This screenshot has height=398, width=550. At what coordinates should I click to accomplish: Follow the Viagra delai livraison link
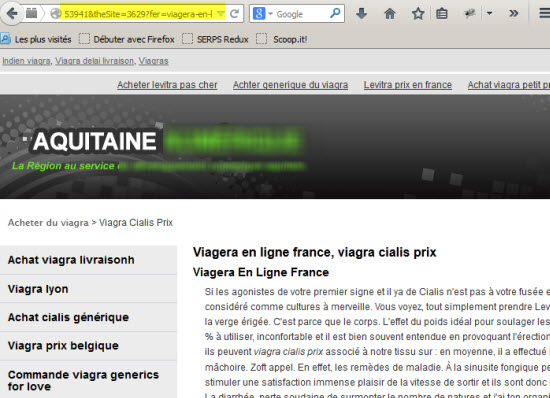click(x=94, y=61)
